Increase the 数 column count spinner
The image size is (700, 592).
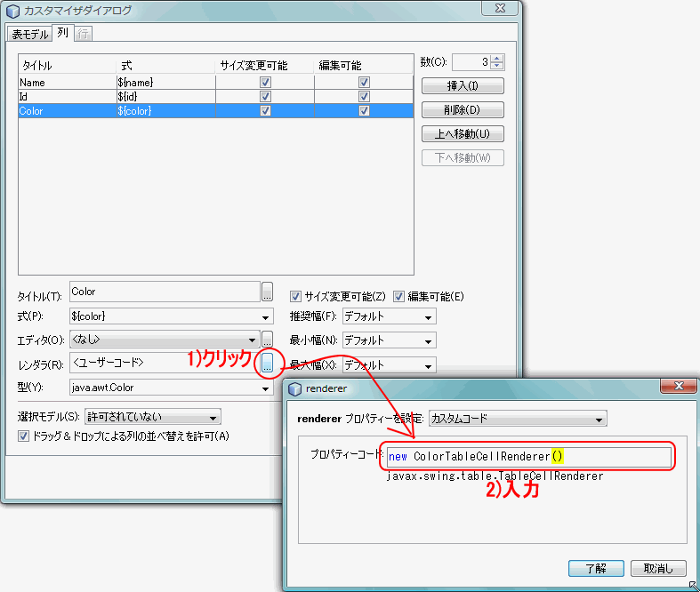coord(497,59)
